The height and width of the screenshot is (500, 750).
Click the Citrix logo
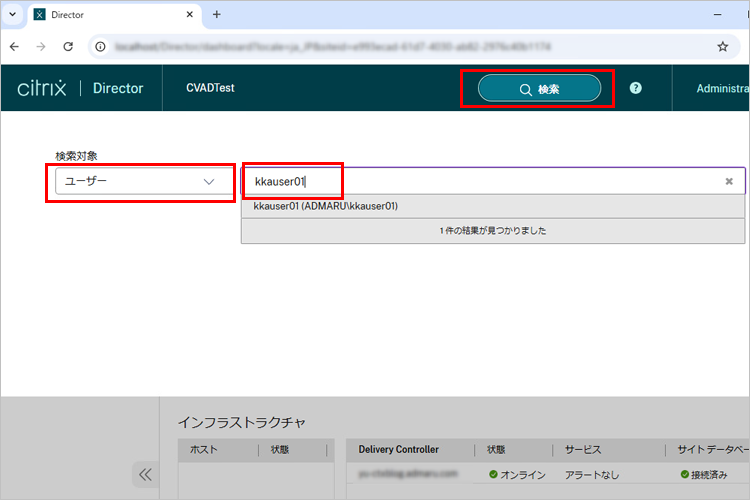[x=42, y=88]
